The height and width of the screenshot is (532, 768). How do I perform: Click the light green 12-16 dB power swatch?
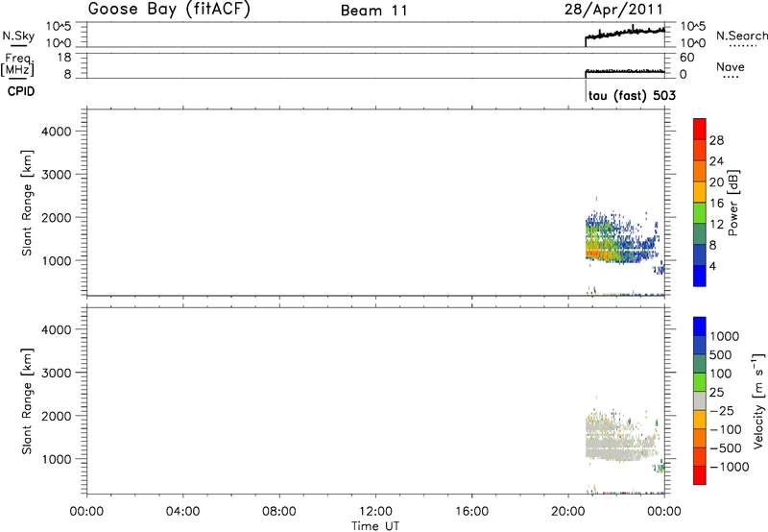coord(700,212)
